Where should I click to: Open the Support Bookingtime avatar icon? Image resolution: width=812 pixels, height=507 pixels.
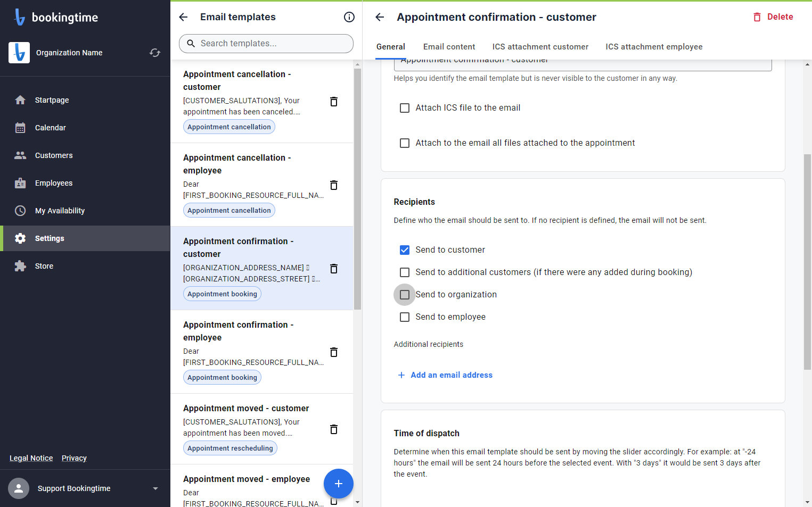pyautogui.click(x=19, y=488)
